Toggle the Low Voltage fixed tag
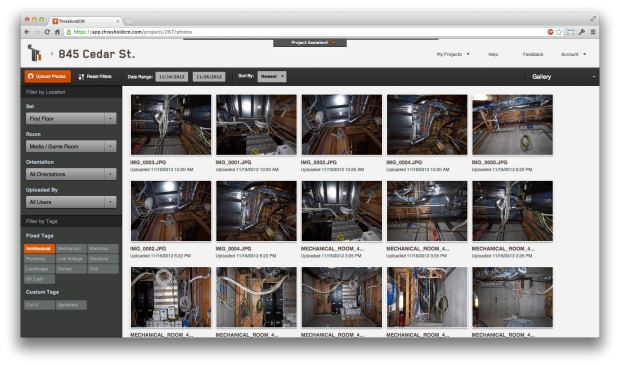This screenshot has width=620, height=366. coord(71,259)
